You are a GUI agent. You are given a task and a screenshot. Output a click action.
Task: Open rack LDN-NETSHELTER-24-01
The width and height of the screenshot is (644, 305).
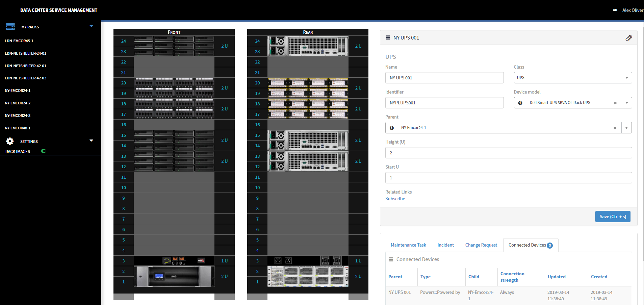pos(25,53)
